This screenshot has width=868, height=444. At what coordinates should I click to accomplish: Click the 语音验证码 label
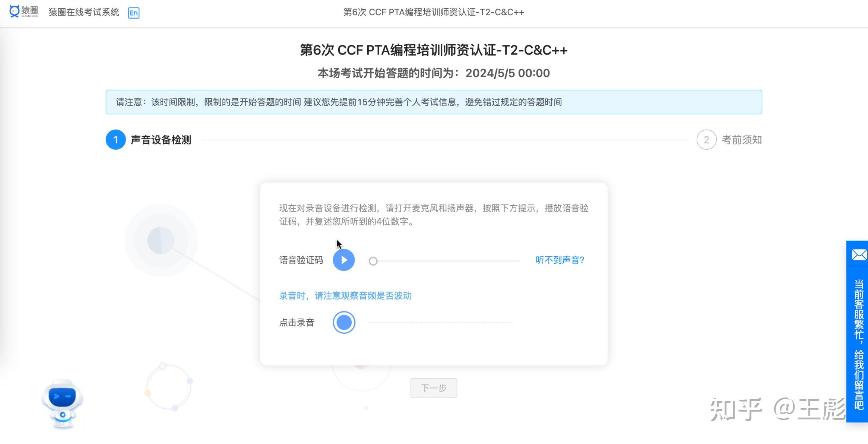[x=301, y=260]
